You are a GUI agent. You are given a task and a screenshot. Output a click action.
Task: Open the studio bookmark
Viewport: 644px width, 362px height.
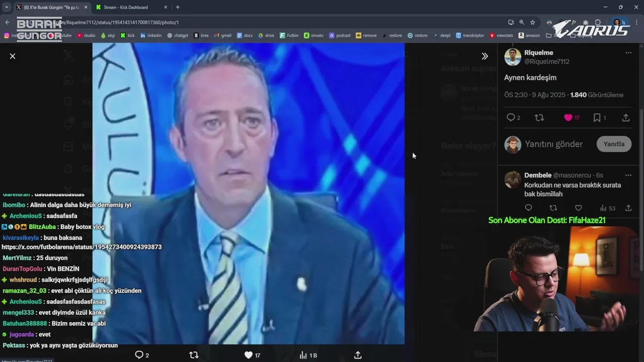click(86, 35)
